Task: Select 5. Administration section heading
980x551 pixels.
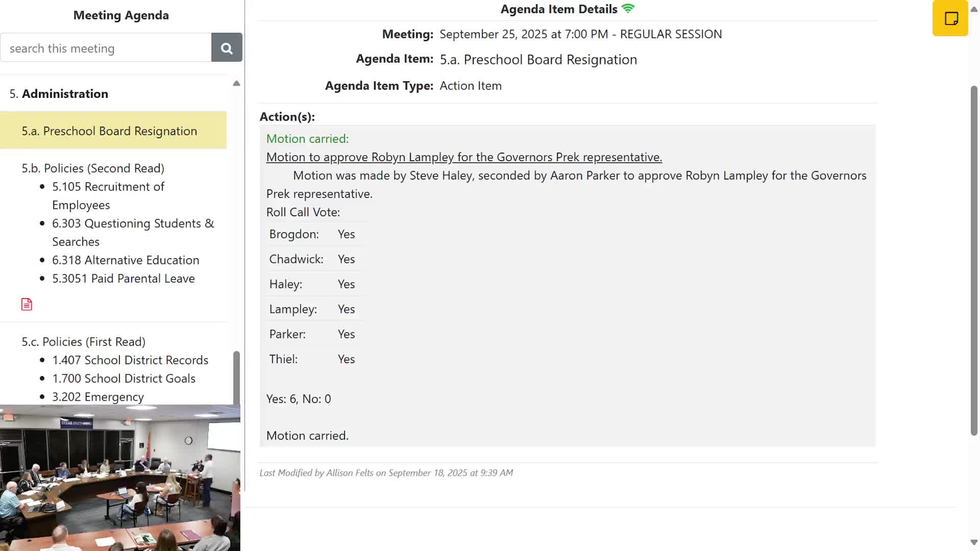Action: point(59,94)
